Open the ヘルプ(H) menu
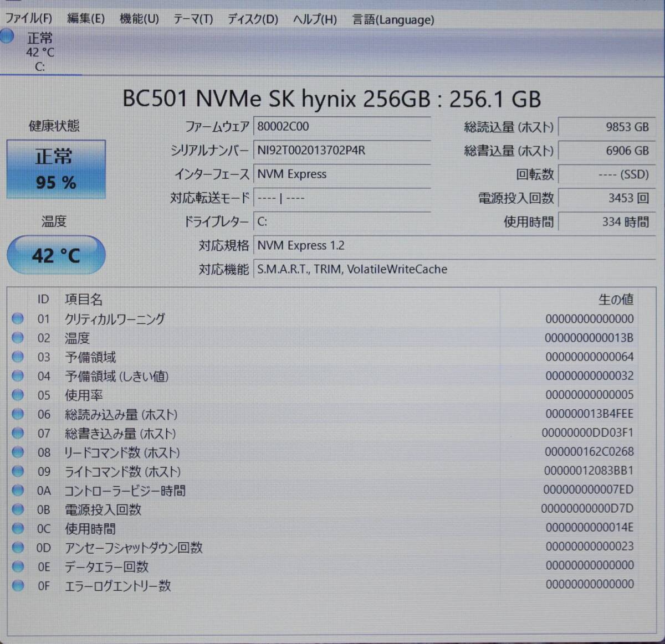 coord(314,19)
